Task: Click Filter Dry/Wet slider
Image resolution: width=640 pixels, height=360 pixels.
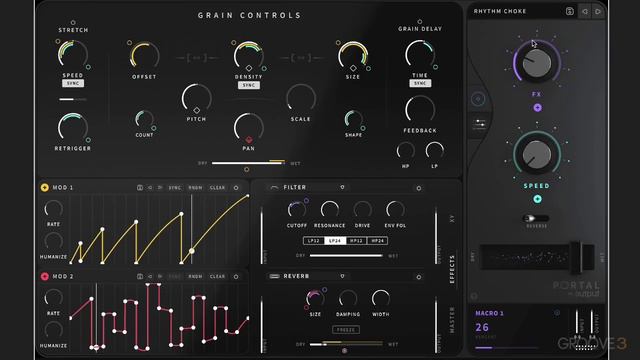Action: click(x=346, y=256)
